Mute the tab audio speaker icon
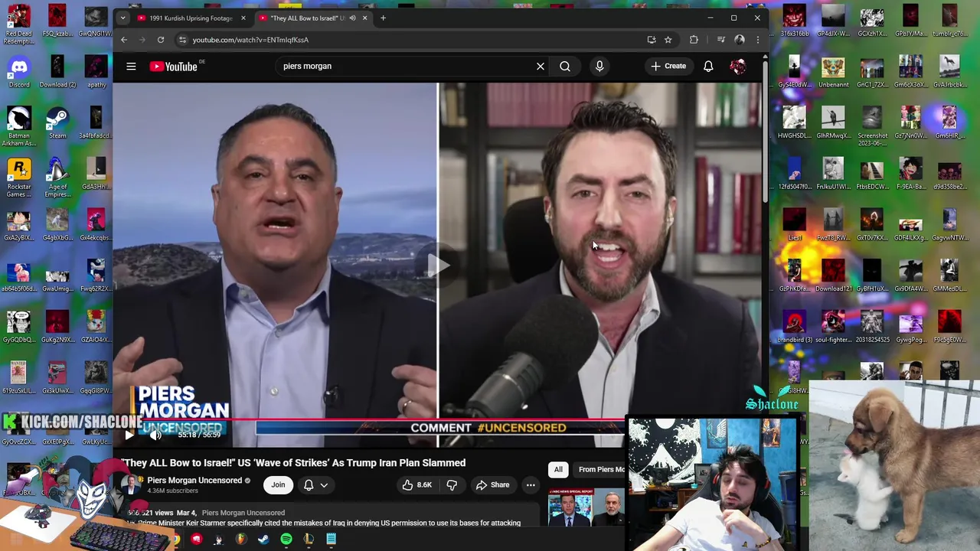The height and width of the screenshot is (551, 980). [352, 18]
